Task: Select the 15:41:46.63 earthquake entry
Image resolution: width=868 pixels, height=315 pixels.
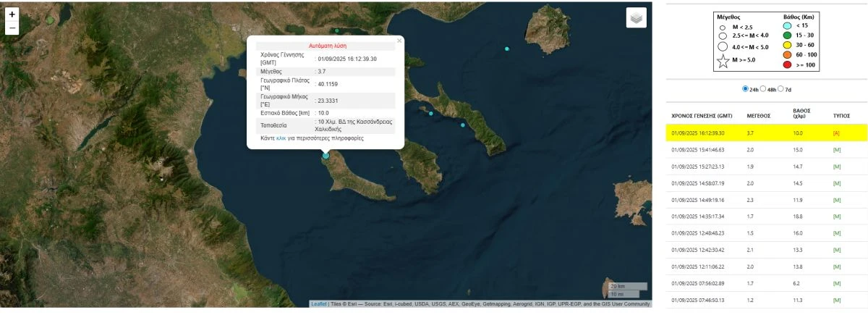Action: point(698,150)
